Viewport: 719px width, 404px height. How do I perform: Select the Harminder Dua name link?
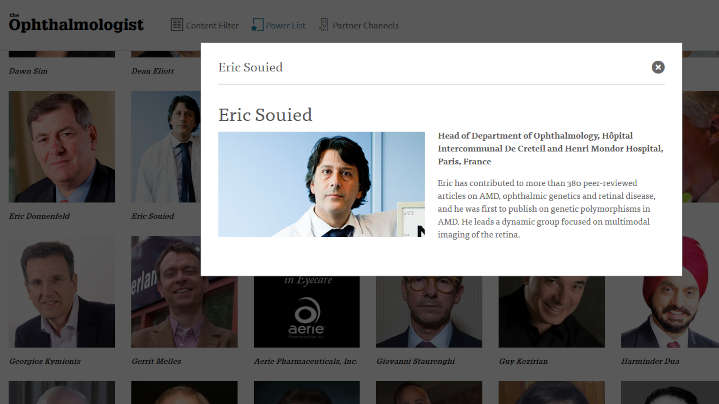point(650,361)
